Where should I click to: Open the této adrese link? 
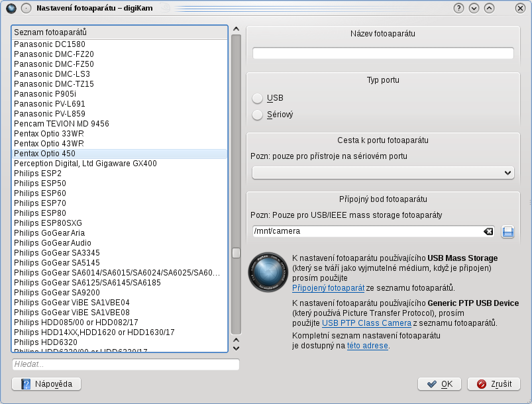point(368,346)
